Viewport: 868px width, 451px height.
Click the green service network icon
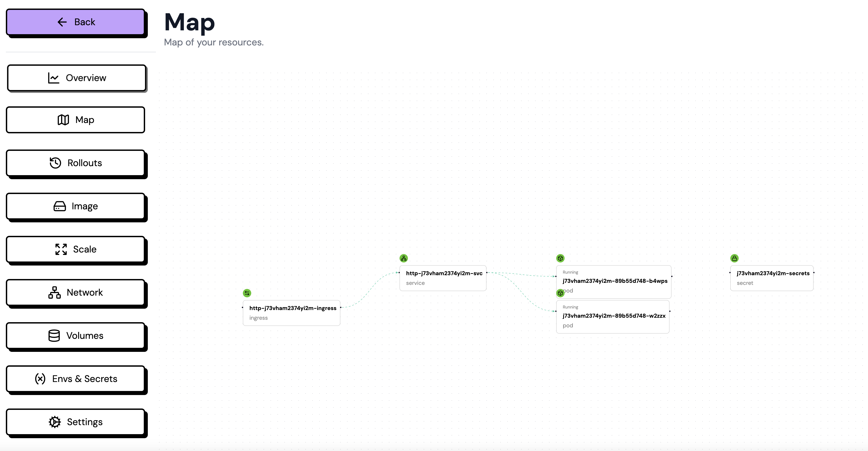403,258
